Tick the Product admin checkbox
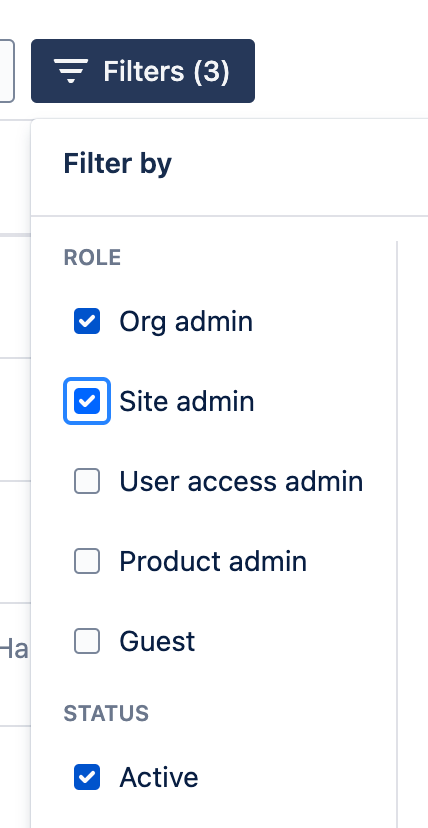This screenshot has width=428, height=828. pyautogui.click(x=87, y=561)
